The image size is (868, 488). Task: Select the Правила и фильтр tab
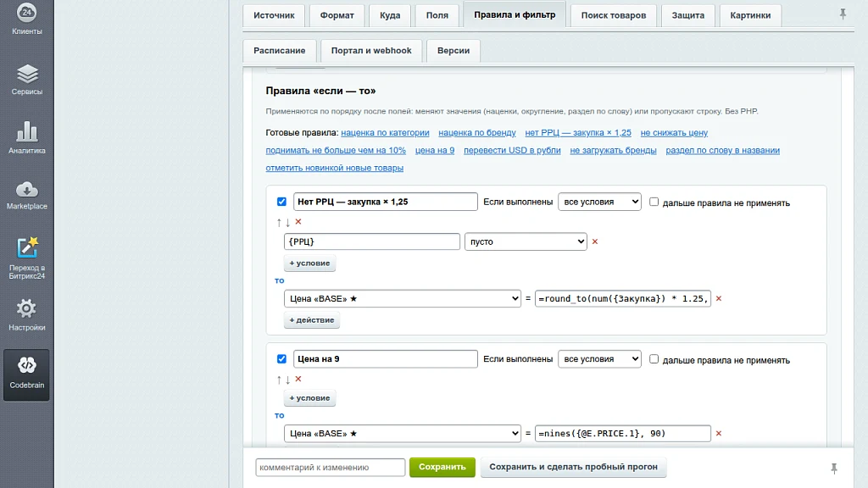pyautogui.click(x=515, y=15)
